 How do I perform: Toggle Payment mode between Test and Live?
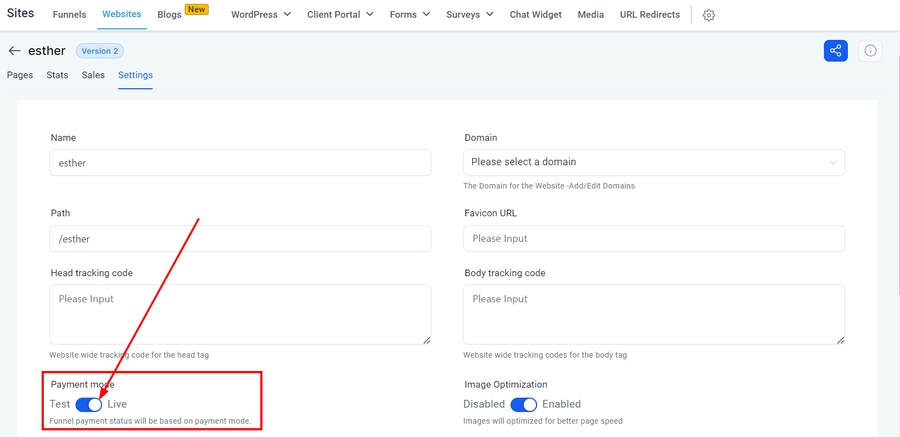tap(89, 404)
